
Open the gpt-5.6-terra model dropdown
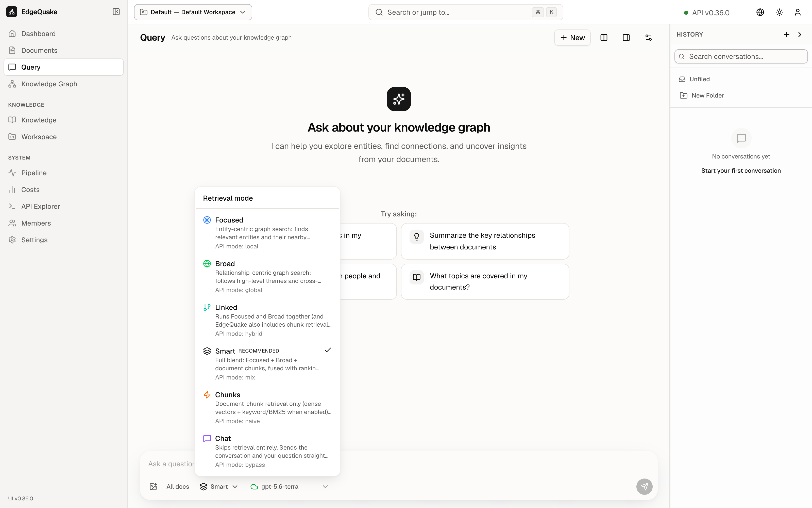coord(289,486)
